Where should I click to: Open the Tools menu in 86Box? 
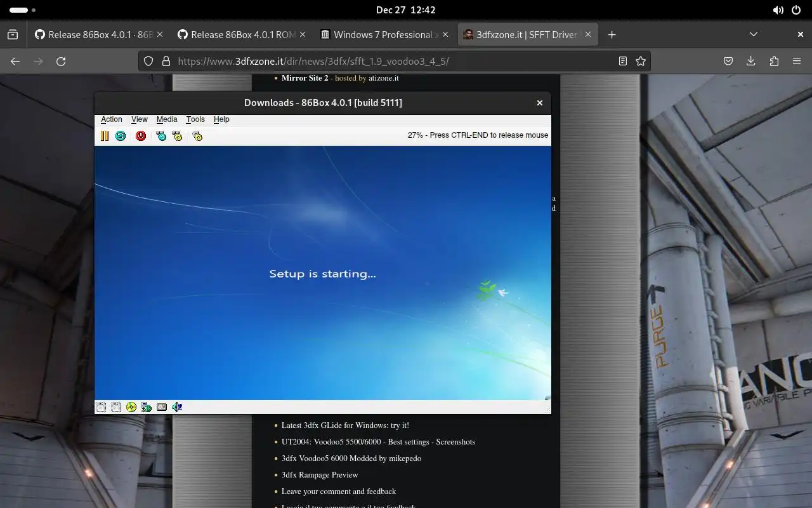195,119
